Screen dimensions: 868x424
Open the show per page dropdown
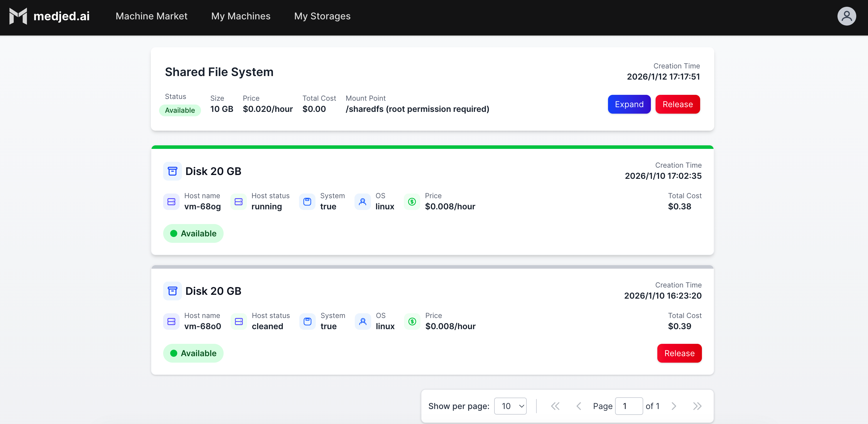coord(510,406)
